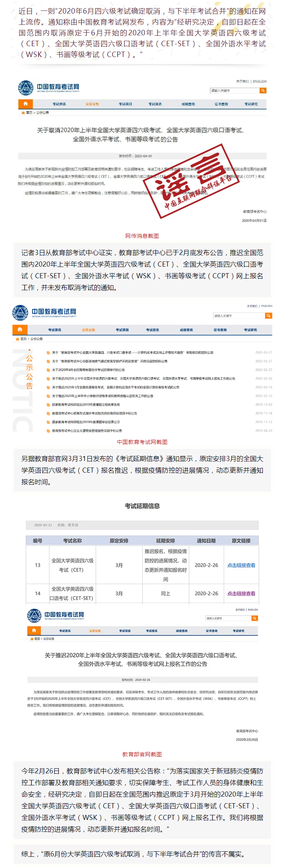Click ENGLISH link above the notice list

pyautogui.click(x=267, y=306)
